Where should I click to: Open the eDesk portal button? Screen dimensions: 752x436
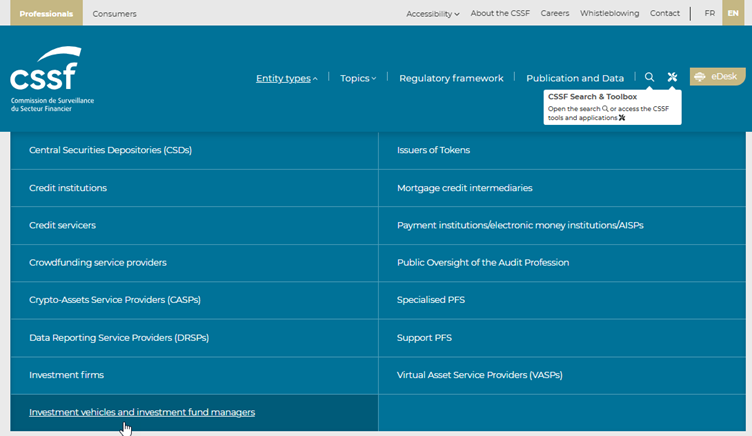[717, 77]
